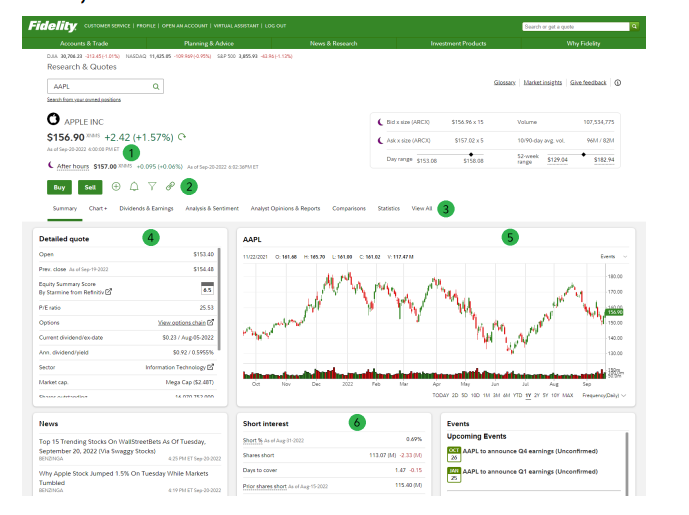This screenshot has width=689, height=515.
Task: Set a price alert bell icon
Action: [x=134, y=186]
